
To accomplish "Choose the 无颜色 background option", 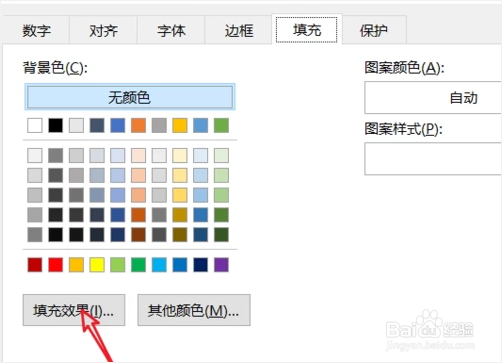I will [x=130, y=97].
